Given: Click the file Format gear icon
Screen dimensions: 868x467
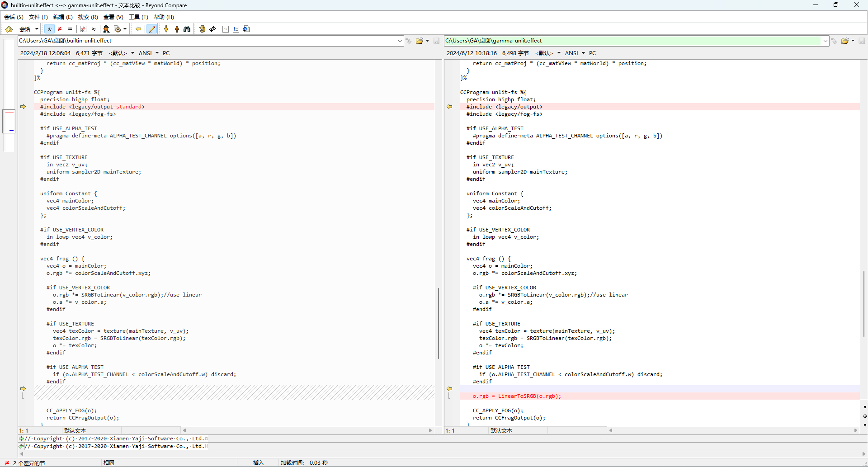Looking at the screenshot, I should 118,29.
